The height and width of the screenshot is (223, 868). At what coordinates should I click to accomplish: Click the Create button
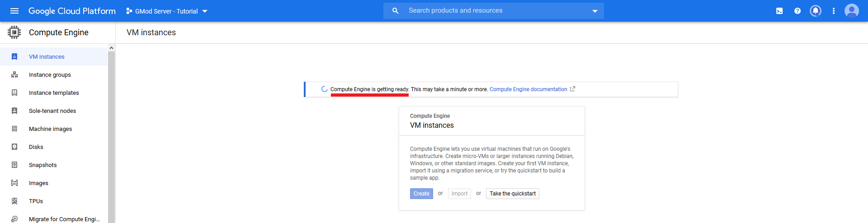(421, 194)
